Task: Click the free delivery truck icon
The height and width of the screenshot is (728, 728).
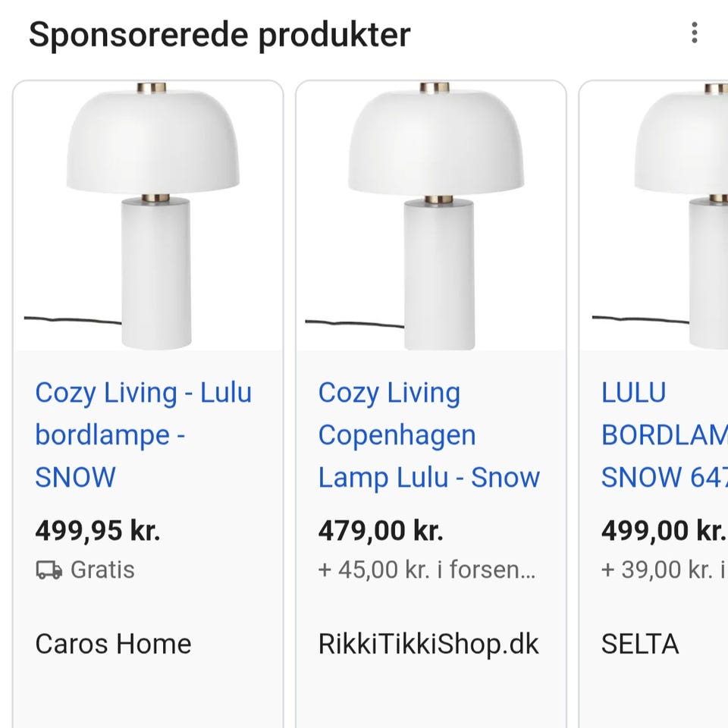Action: (49, 570)
